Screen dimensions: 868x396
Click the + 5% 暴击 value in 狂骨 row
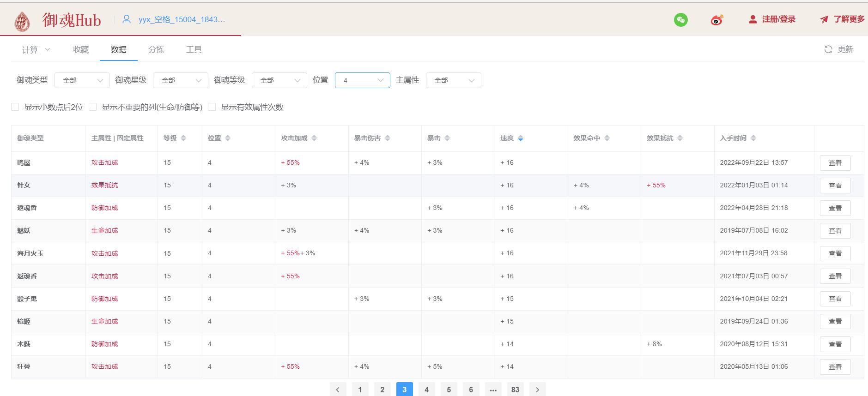(x=435, y=366)
